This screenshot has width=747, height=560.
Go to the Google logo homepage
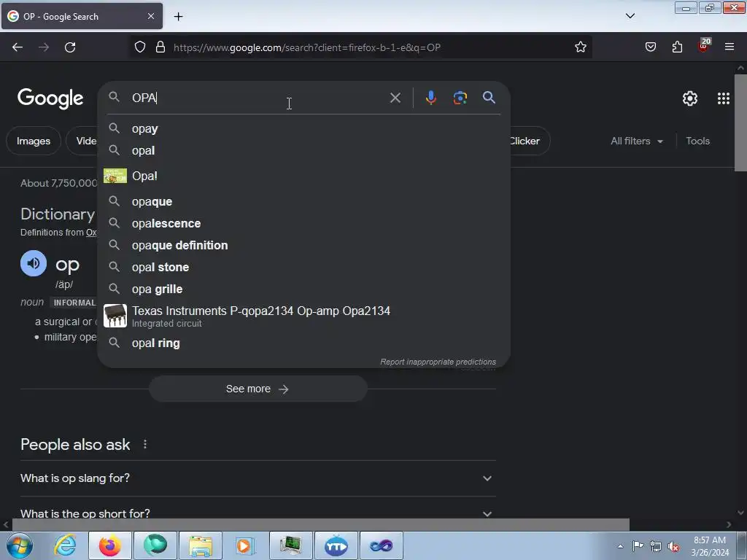point(50,98)
